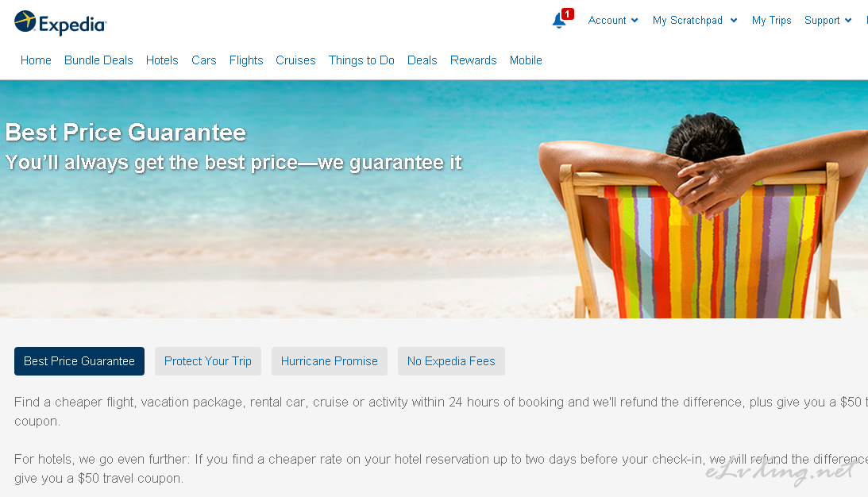This screenshot has height=497, width=868.
Task: Open the Hotels section
Action: click(x=162, y=60)
